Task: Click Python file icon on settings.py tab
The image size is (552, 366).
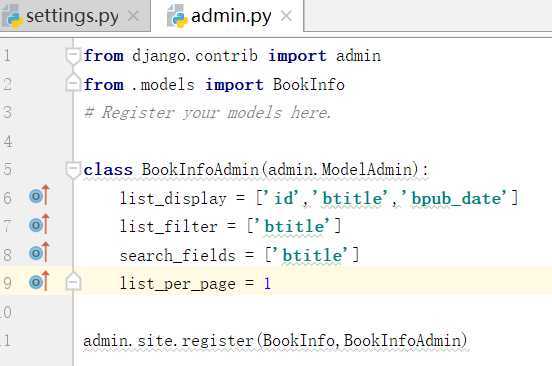Action: coord(12,16)
